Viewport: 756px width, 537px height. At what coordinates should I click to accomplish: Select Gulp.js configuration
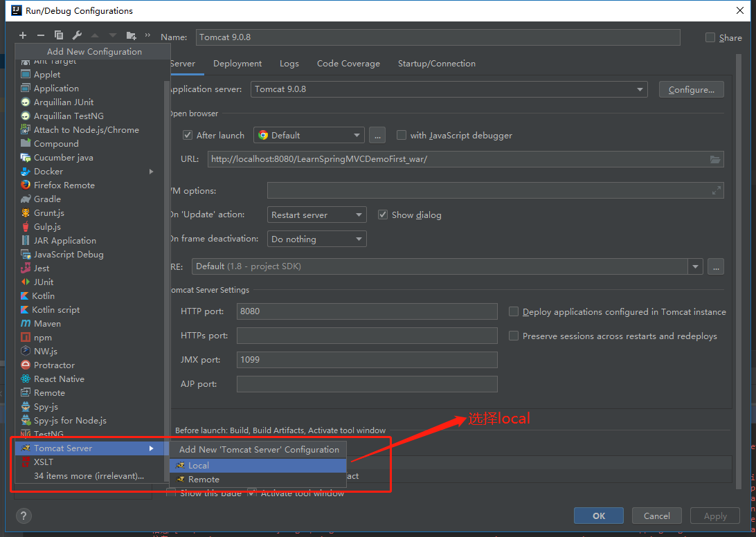(x=90, y=226)
